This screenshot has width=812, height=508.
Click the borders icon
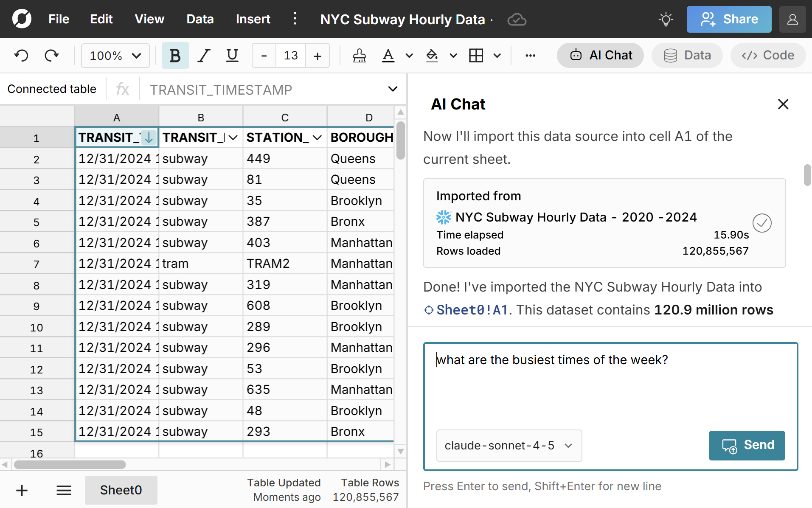pos(476,55)
